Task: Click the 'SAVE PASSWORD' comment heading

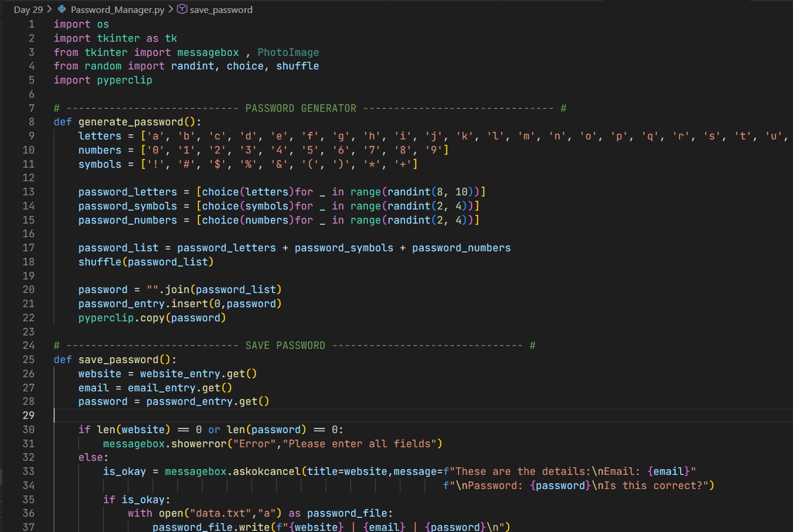Action: tap(286, 345)
